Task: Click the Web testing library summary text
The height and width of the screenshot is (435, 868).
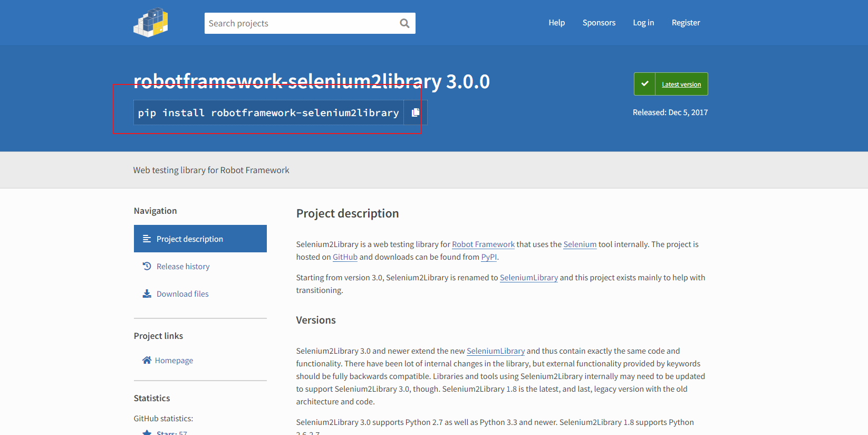Action: 211,170
